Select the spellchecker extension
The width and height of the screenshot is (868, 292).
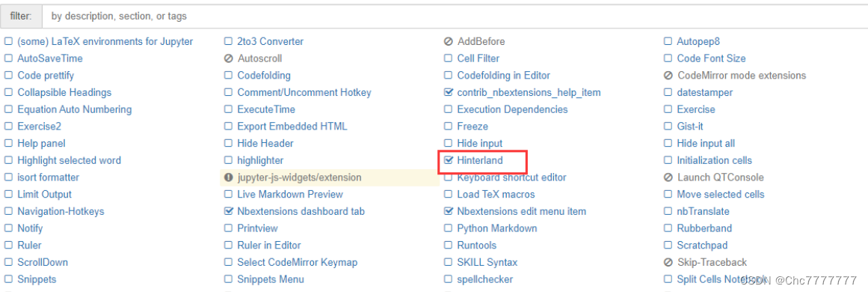[x=485, y=279]
